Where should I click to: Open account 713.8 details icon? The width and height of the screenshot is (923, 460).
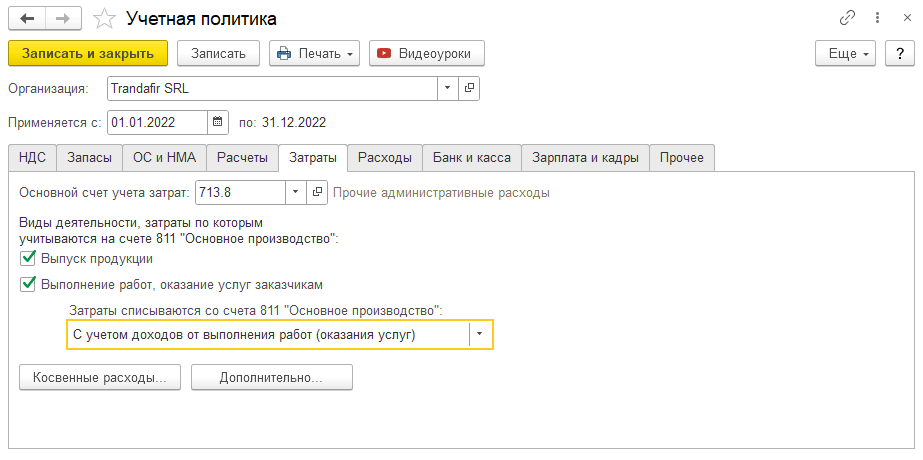(317, 192)
